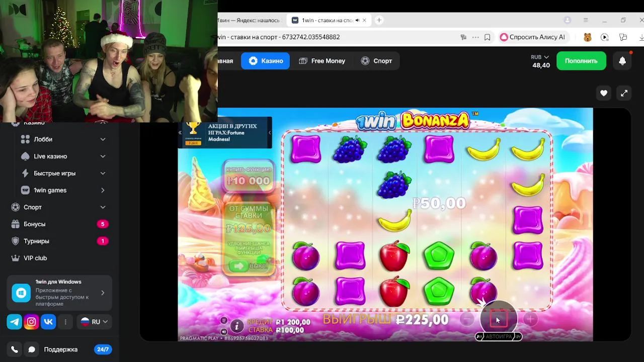The height and width of the screenshot is (362, 644).
Task: Open browser profile avatar
Action: (x=568, y=20)
